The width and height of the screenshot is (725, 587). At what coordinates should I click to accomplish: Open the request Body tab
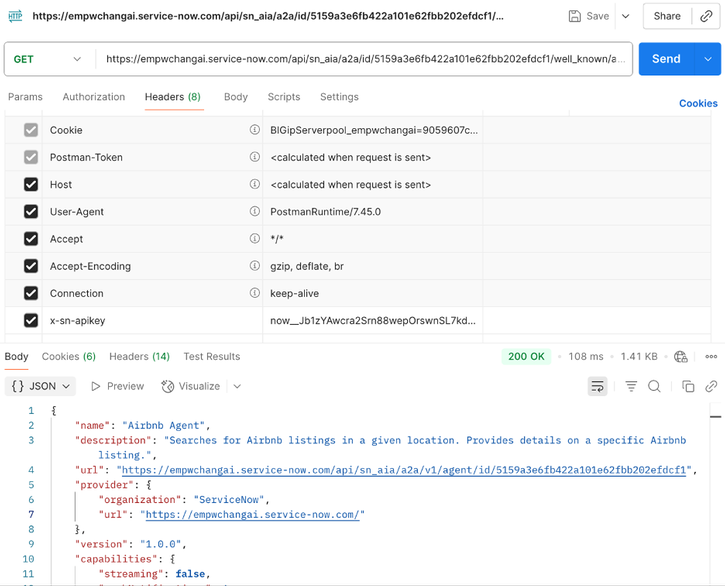[236, 97]
